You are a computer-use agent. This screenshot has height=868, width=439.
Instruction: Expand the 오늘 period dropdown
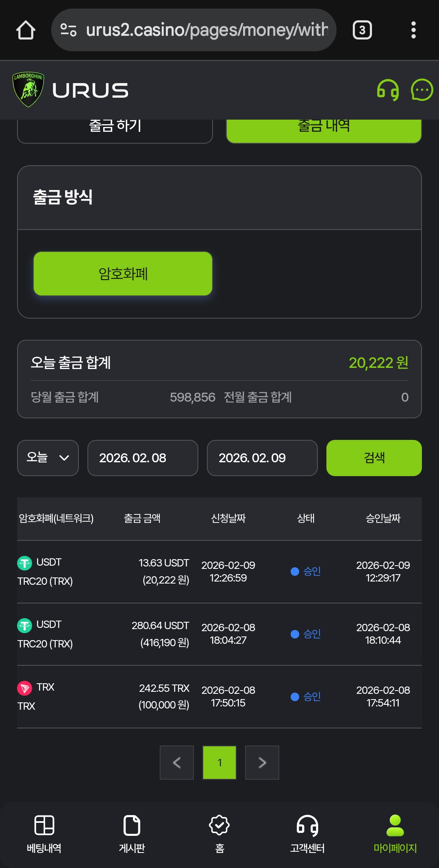(x=48, y=458)
